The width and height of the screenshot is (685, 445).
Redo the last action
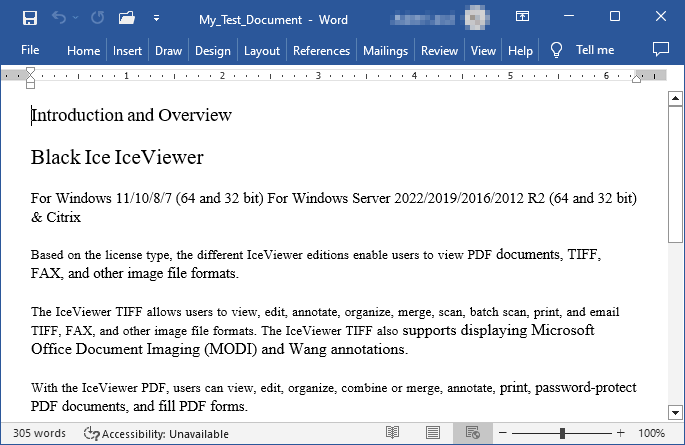click(97, 18)
